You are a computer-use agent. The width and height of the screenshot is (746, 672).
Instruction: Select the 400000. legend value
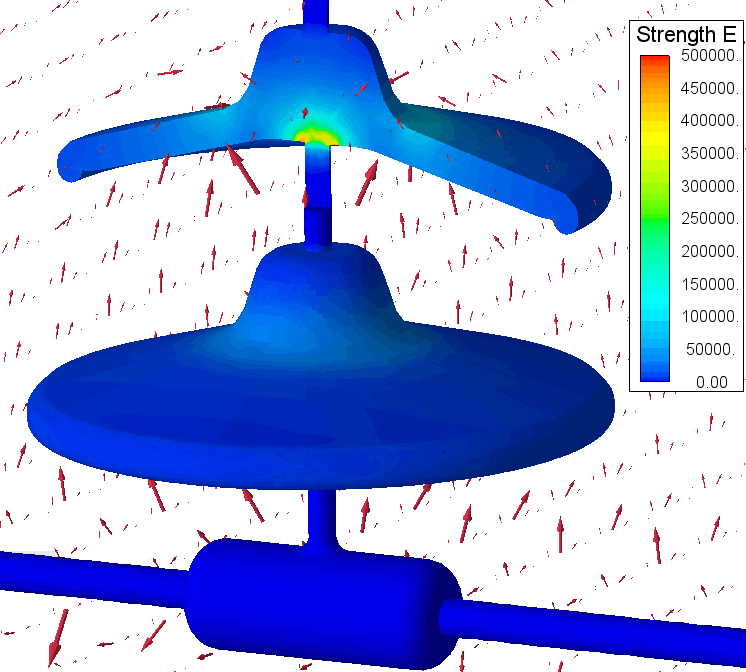point(709,120)
